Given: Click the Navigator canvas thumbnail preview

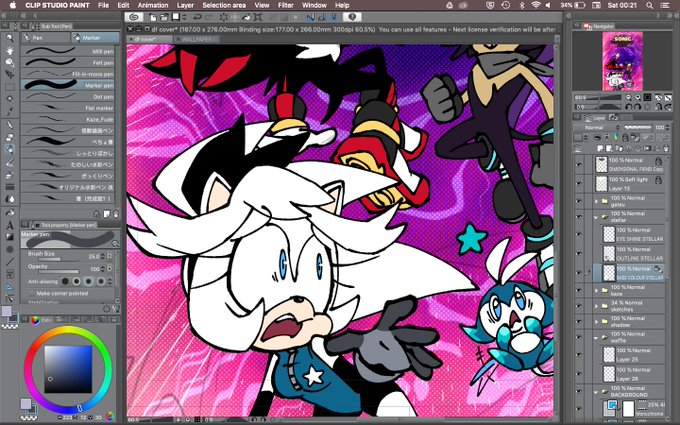Looking at the screenshot, I should 622,61.
